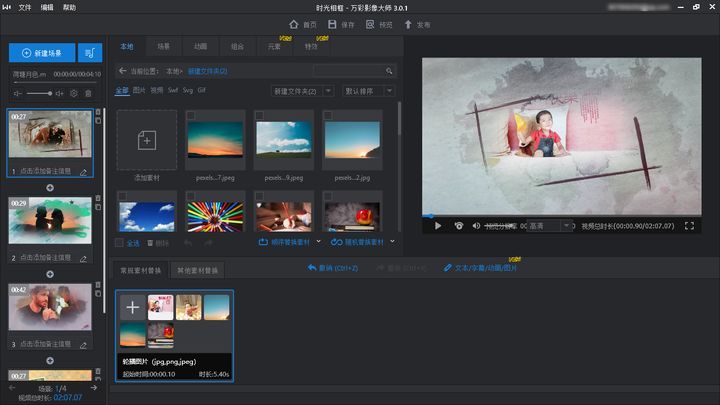Filter materials by 视频 type
Image resolution: width=720 pixels, height=405 pixels.
(157, 90)
